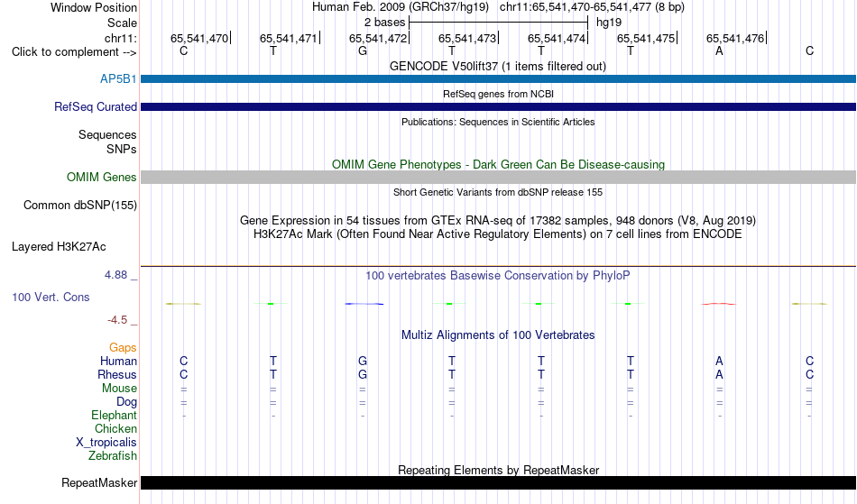Click the 100 Vert. Cons track label

(x=51, y=297)
